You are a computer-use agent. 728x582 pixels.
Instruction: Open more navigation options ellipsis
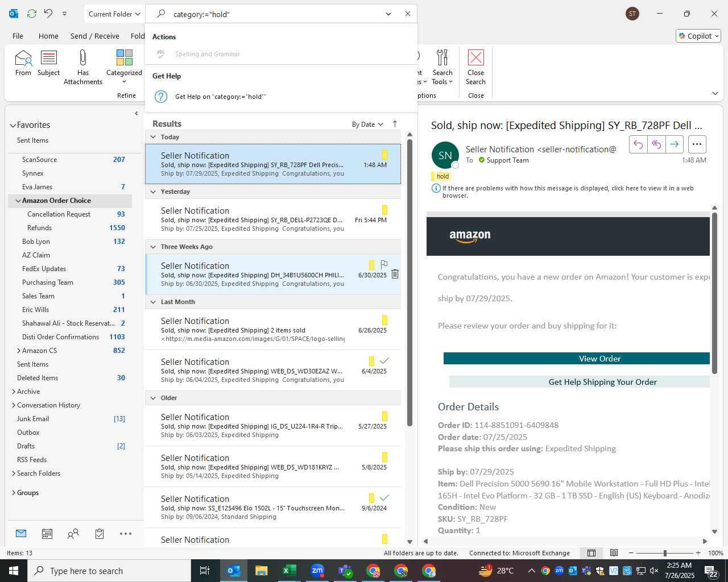(x=126, y=534)
